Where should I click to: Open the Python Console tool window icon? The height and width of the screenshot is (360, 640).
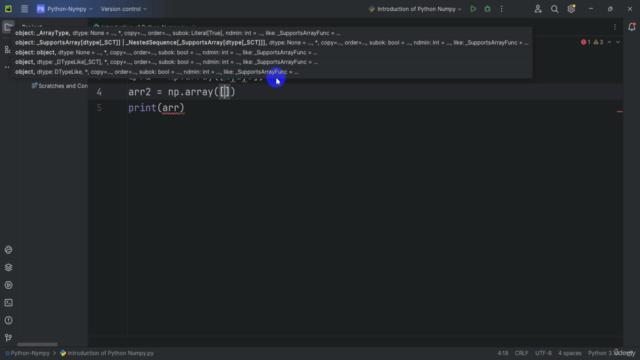coord(8,250)
